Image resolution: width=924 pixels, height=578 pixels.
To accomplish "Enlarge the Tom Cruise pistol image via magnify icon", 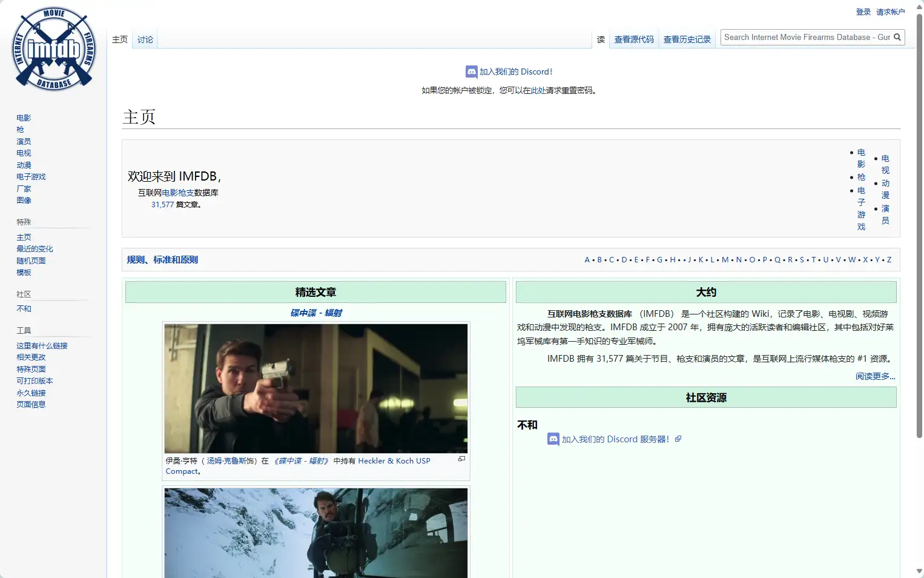I will [x=461, y=459].
